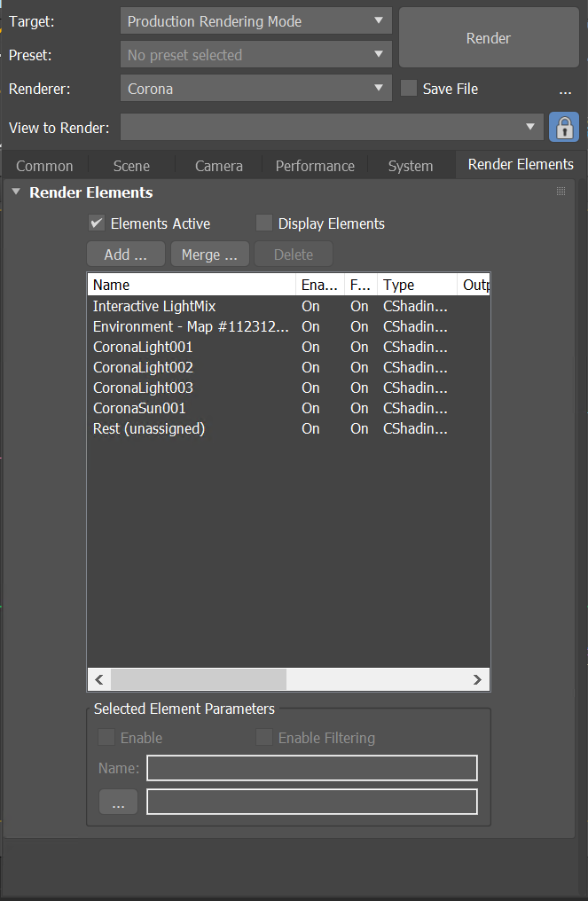Open the output path ellipsis next to Save File
The width and height of the screenshot is (588, 901).
pyautogui.click(x=566, y=91)
